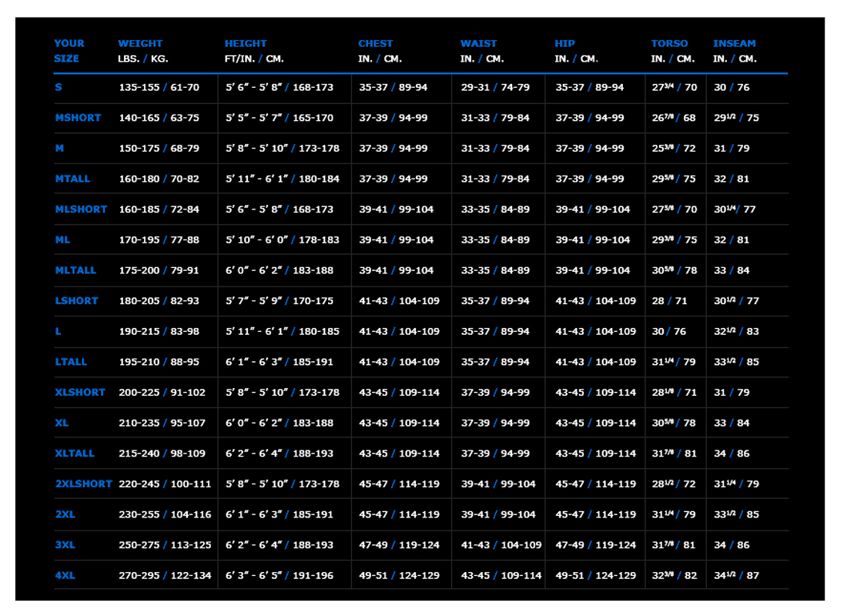
Task: Click the XLTALL size label
Action: pyautogui.click(x=74, y=454)
